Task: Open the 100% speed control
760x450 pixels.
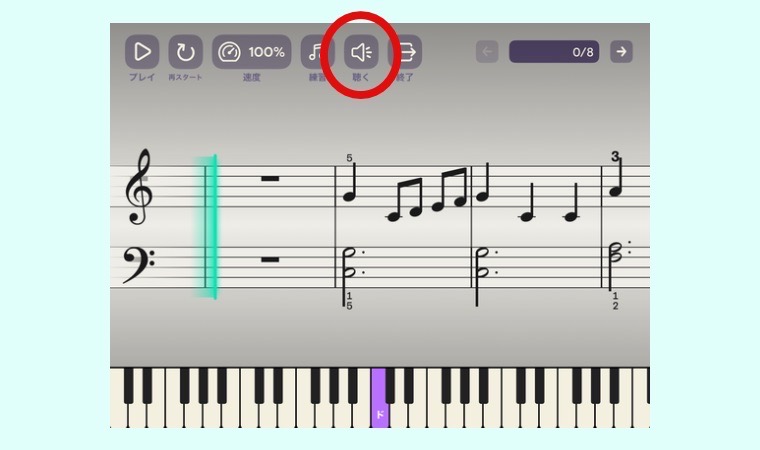Action: tap(252, 52)
